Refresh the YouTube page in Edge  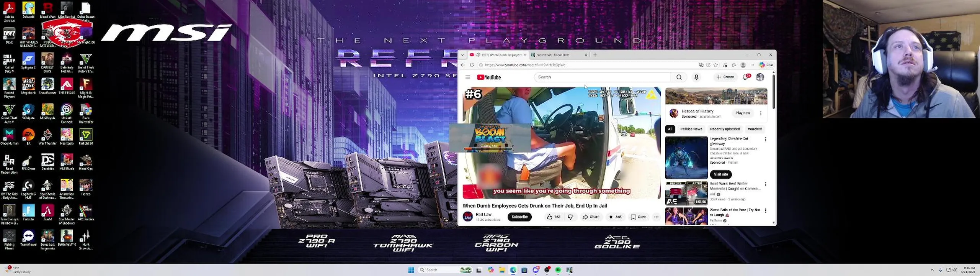(472, 65)
